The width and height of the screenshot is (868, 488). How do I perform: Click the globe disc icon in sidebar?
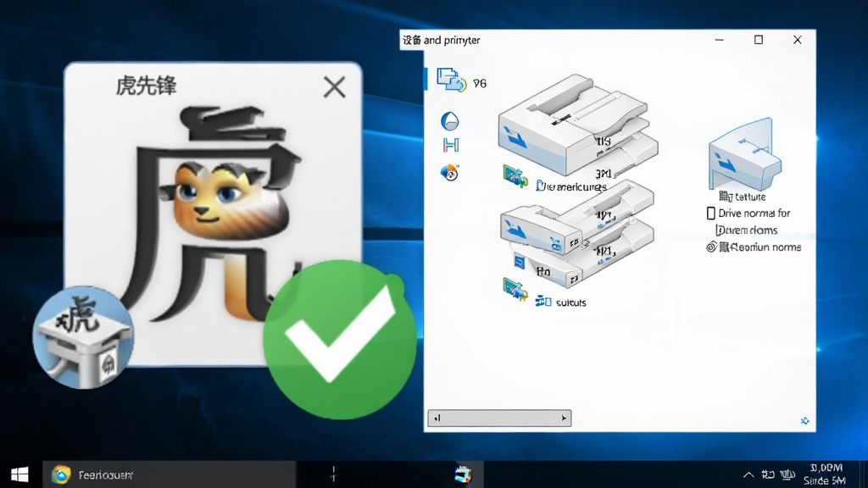(449, 173)
